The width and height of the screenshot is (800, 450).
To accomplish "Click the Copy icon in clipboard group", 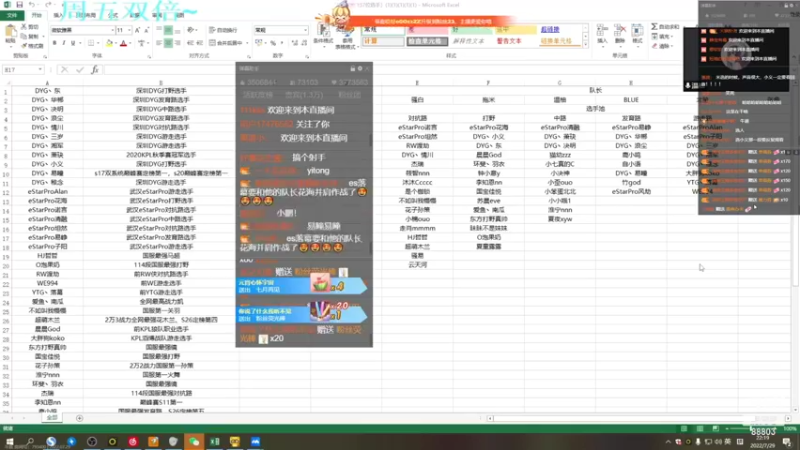I will pos(23,36).
